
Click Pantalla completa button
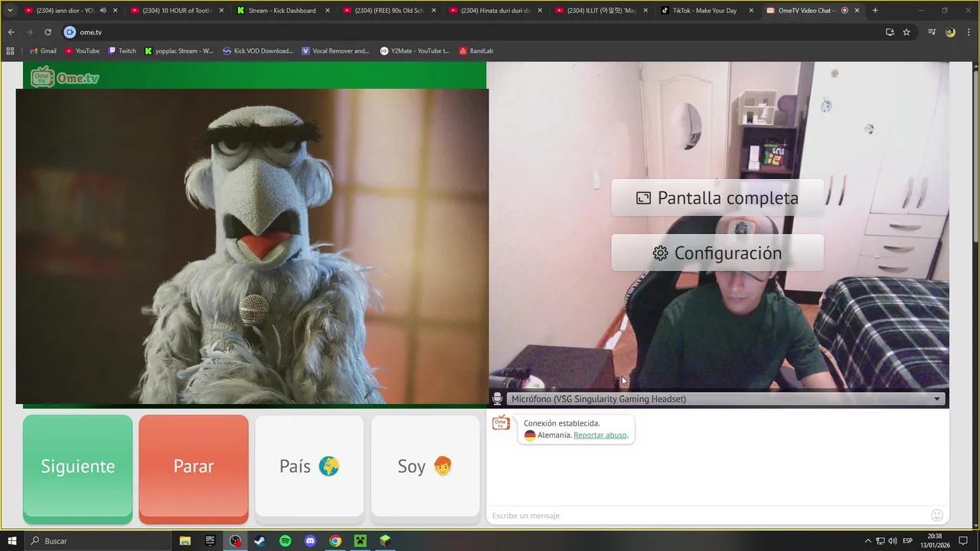[717, 198]
